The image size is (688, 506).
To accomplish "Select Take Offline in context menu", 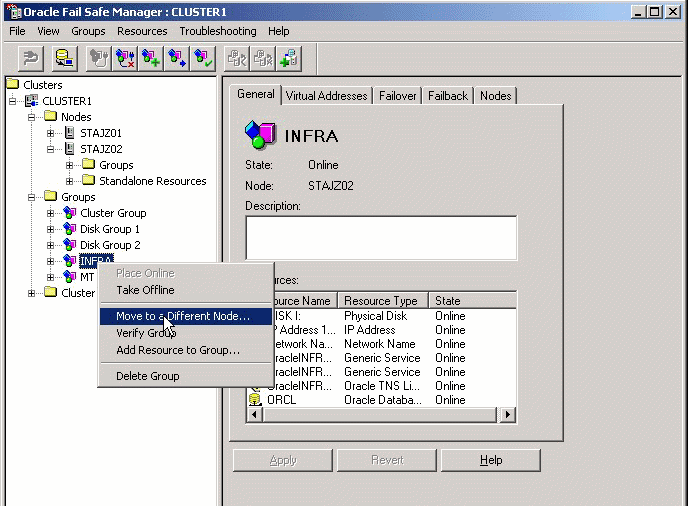I will click(x=145, y=290).
